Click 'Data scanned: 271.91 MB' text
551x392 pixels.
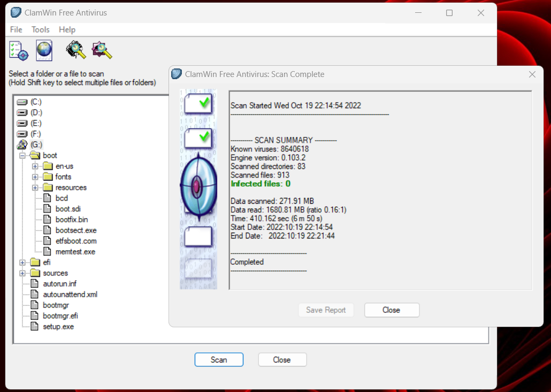coord(272,201)
